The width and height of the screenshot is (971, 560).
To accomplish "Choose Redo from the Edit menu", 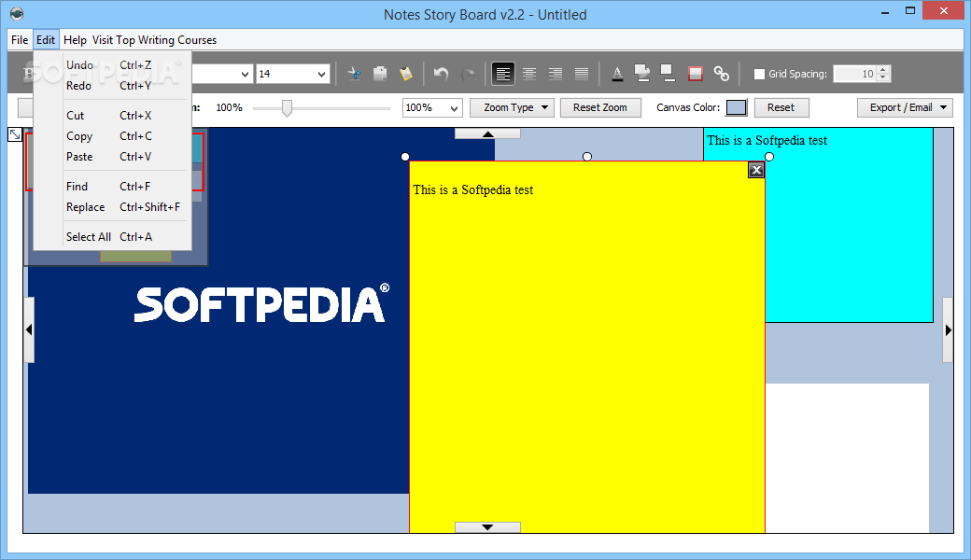I will (x=111, y=85).
